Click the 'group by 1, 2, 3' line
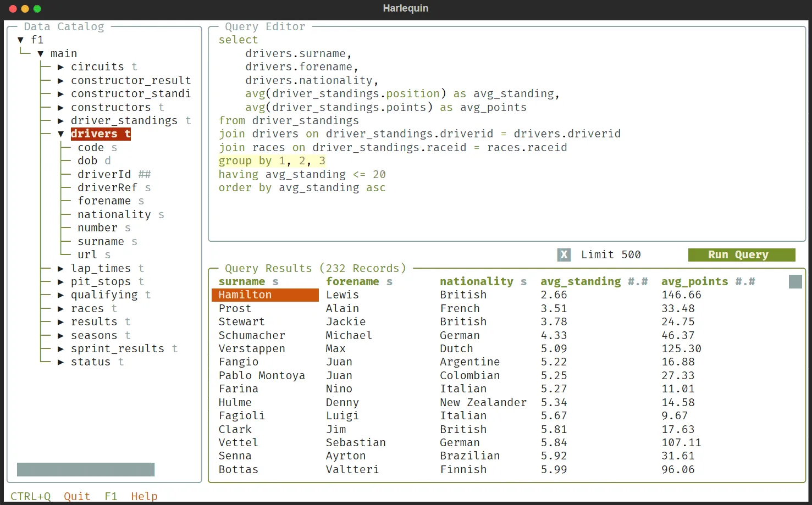This screenshot has width=812, height=505. [x=272, y=161]
